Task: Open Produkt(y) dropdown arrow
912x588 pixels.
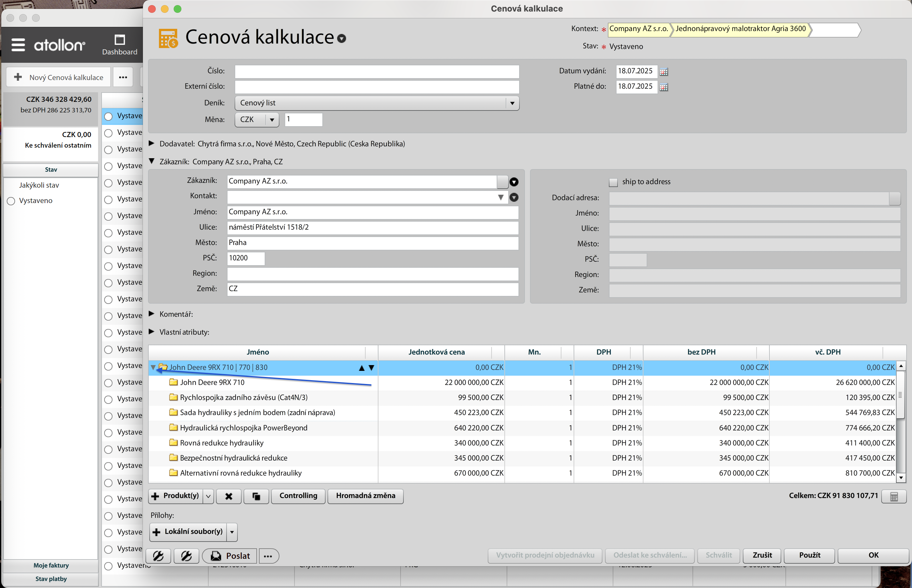Action: click(208, 496)
